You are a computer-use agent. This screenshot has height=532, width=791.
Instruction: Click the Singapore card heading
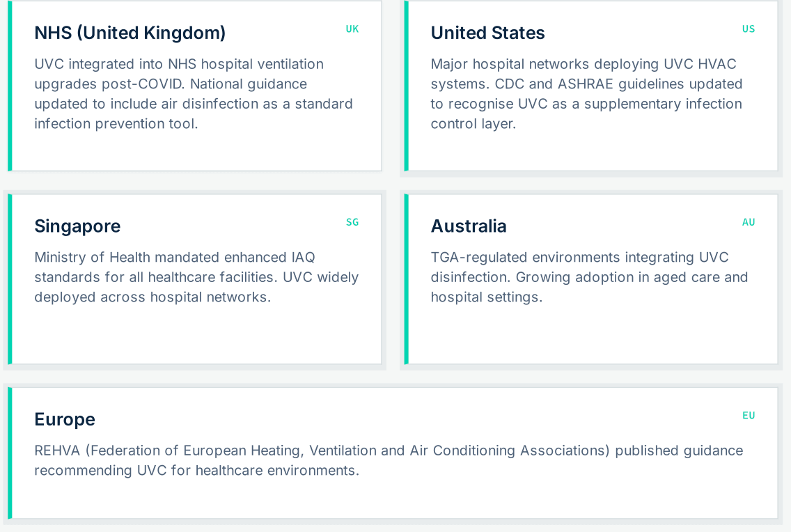click(x=77, y=226)
